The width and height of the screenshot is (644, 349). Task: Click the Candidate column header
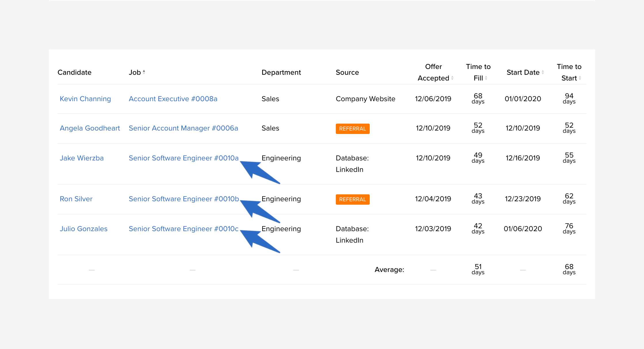[x=74, y=72]
